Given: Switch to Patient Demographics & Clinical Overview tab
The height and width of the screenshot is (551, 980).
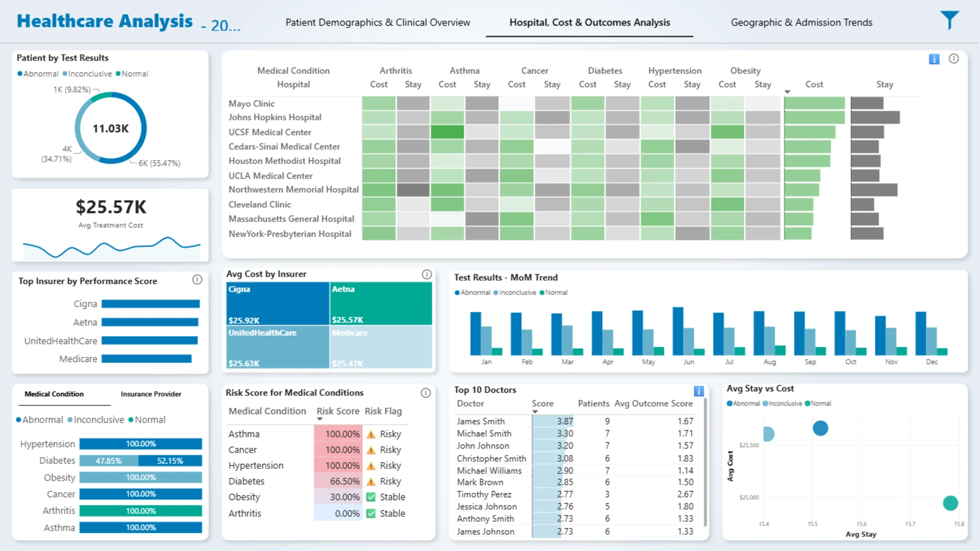Looking at the screenshot, I should (x=378, y=22).
